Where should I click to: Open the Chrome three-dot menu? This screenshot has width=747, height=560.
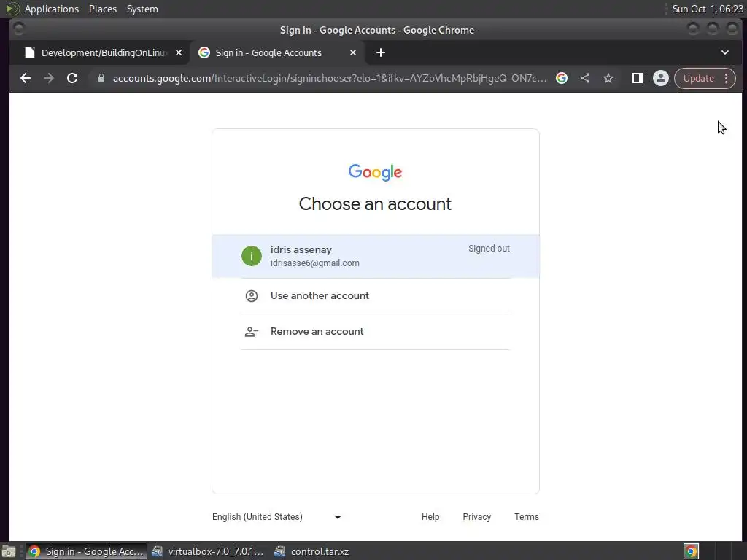tap(727, 78)
